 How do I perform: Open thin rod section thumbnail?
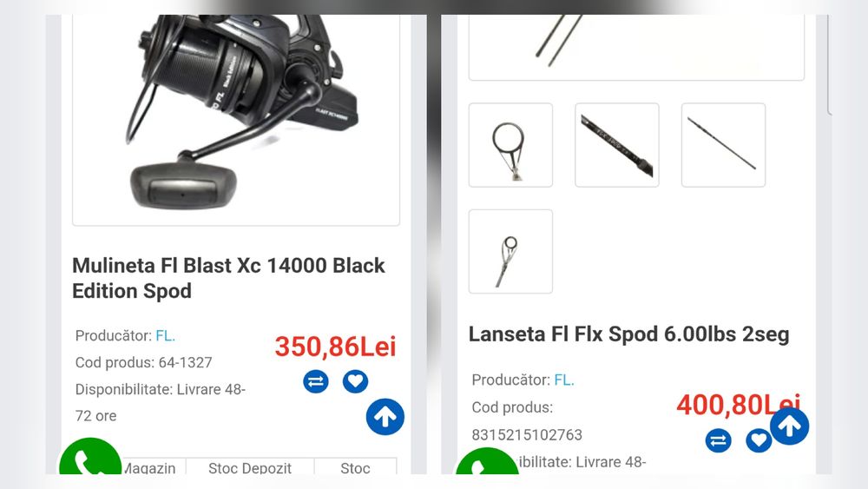(723, 145)
